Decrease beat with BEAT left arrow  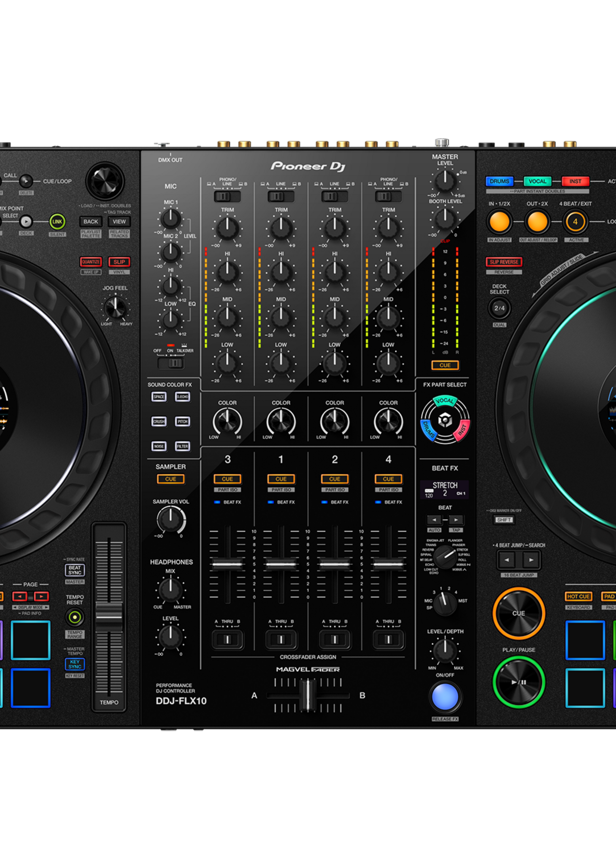(x=434, y=520)
